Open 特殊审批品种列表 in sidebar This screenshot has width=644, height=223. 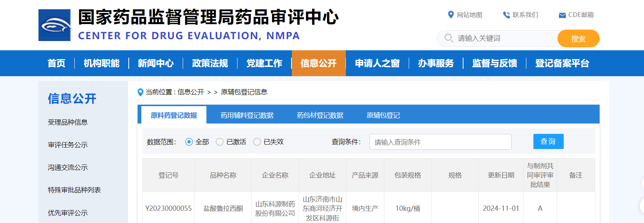pyautogui.click(x=74, y=190)
